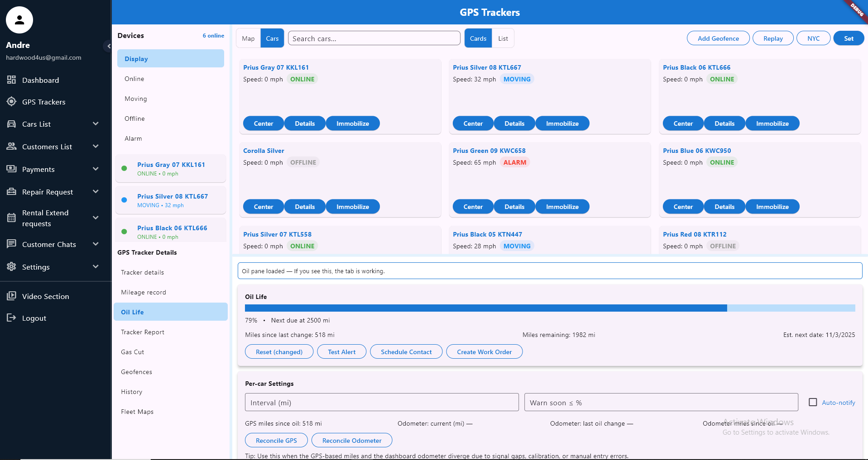Switch to the List view toggle

[503, 38]
